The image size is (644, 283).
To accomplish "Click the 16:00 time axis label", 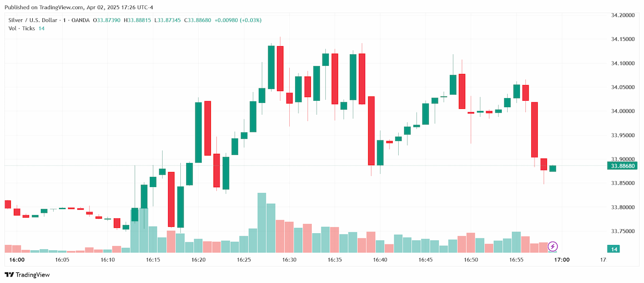I will tap(17, 260).
